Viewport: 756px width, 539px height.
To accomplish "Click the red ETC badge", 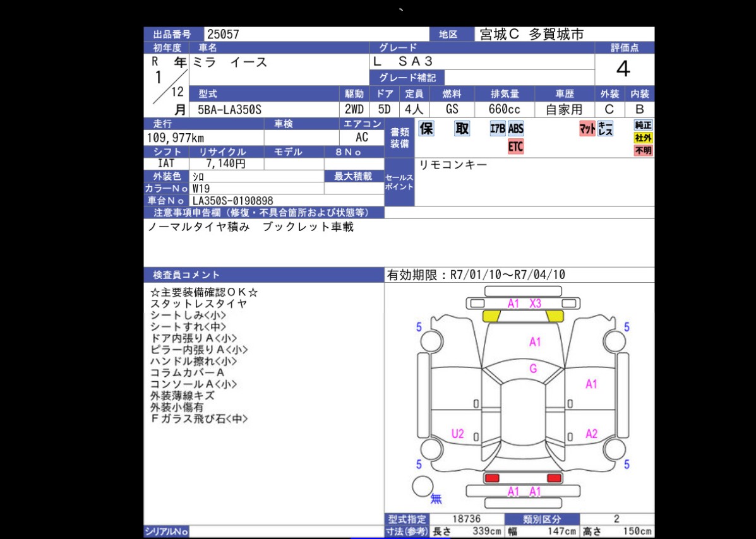I will (515, 146).
